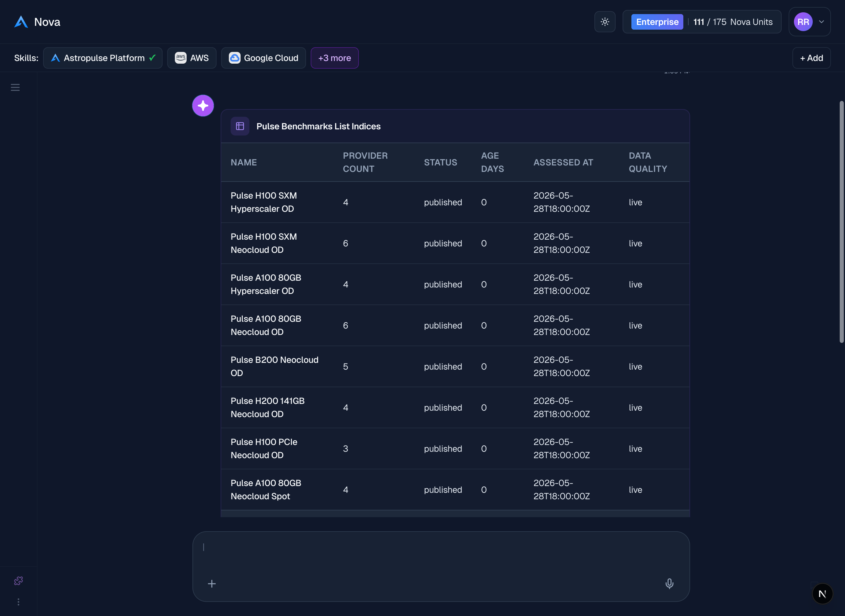
Task: Click the STATUS column header
Action: coord(440,162)
